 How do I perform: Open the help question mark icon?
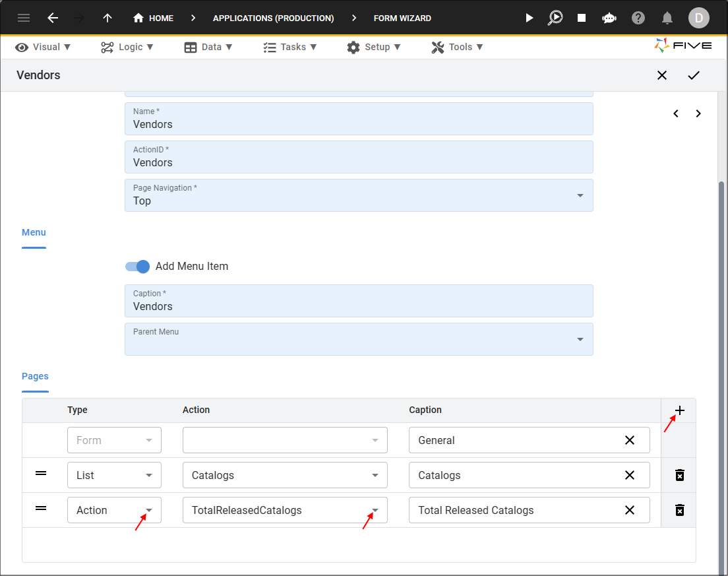pyautogui.click(x=638, y=18)
